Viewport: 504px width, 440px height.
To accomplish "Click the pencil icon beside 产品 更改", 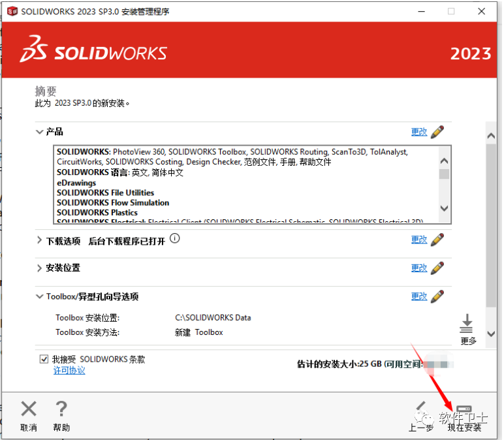I will [437, 132].
